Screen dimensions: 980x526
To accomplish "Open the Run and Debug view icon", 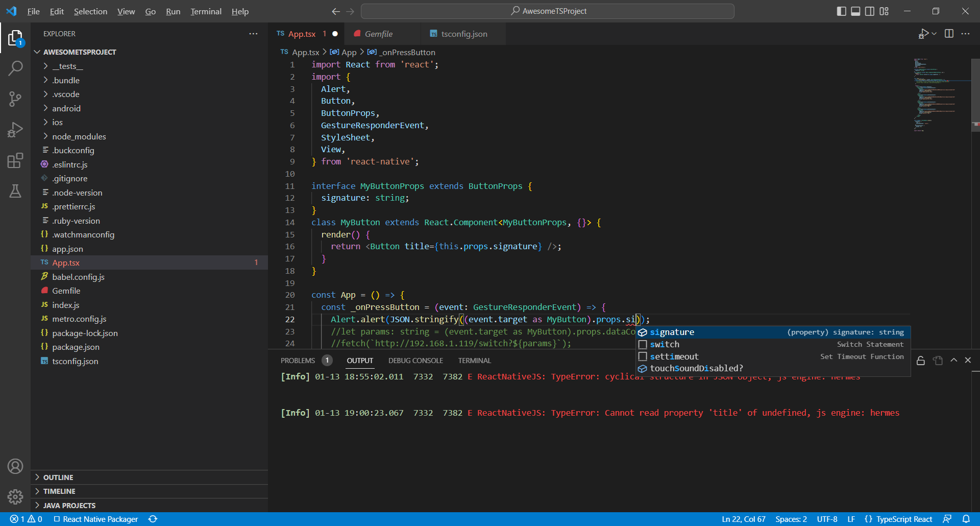I will (15, 130).
